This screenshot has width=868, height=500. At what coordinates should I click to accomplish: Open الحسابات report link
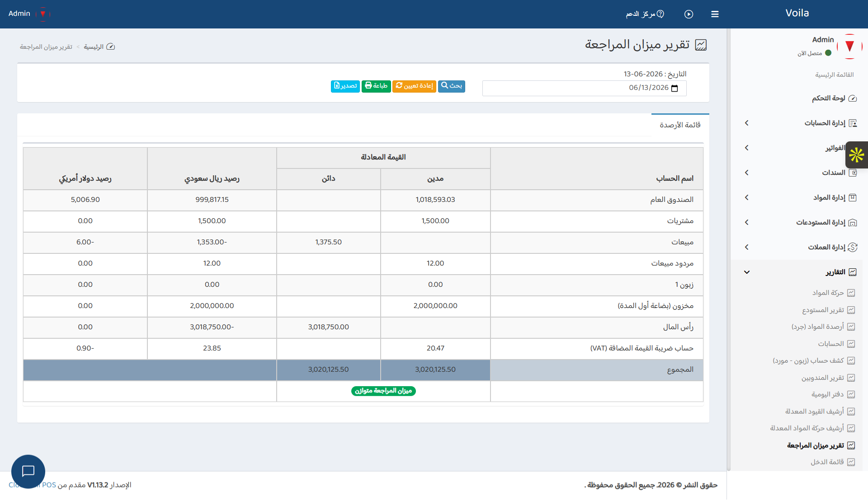tap(836, 344)
